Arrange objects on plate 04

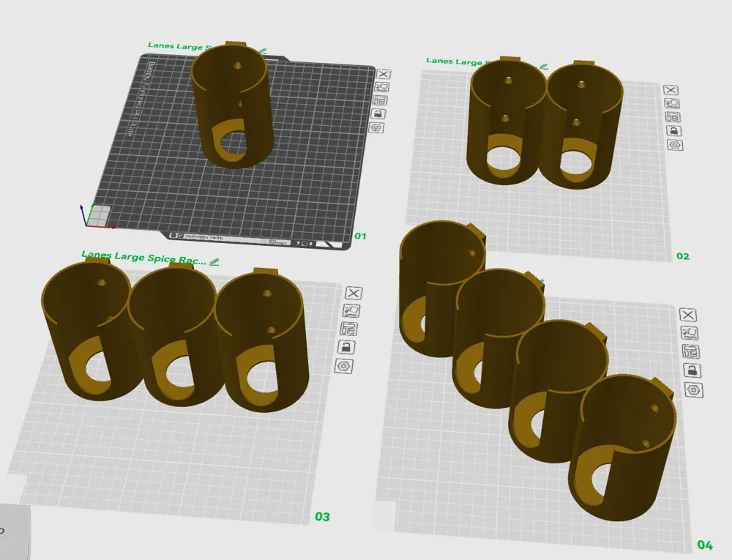point(690,351)
